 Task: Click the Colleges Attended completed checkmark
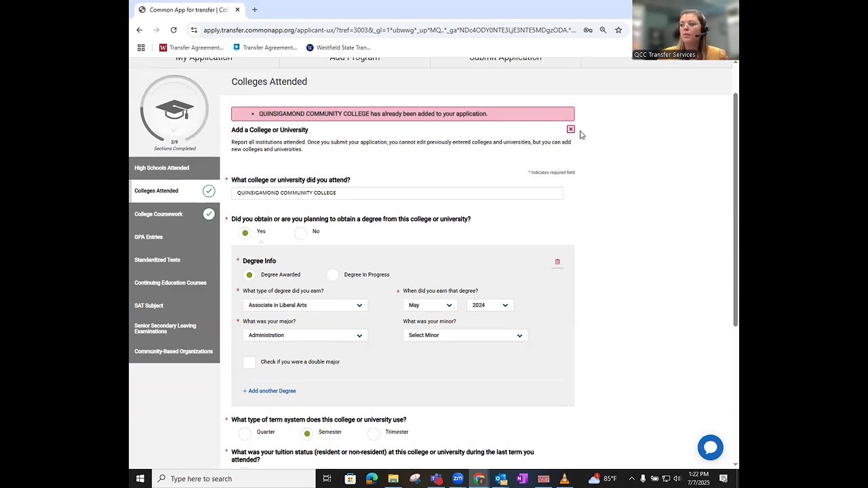209,191
